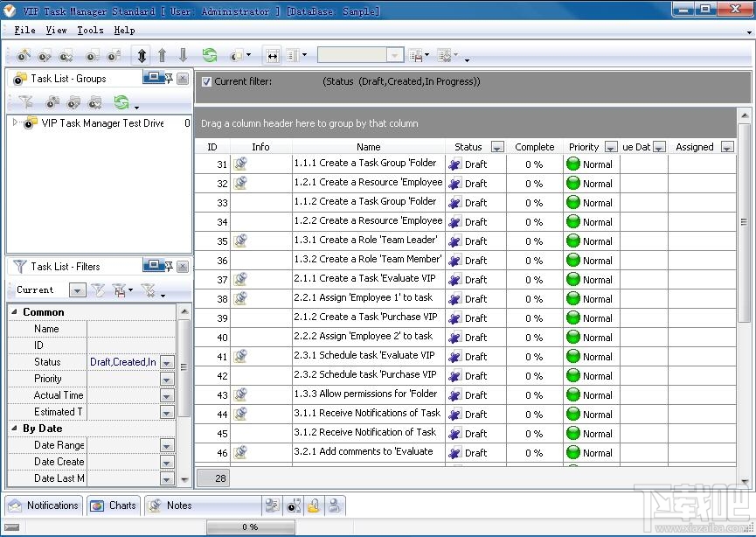756x537 pixels.
Task: Switch to the Notifications tab
Action: click(44, 506)
